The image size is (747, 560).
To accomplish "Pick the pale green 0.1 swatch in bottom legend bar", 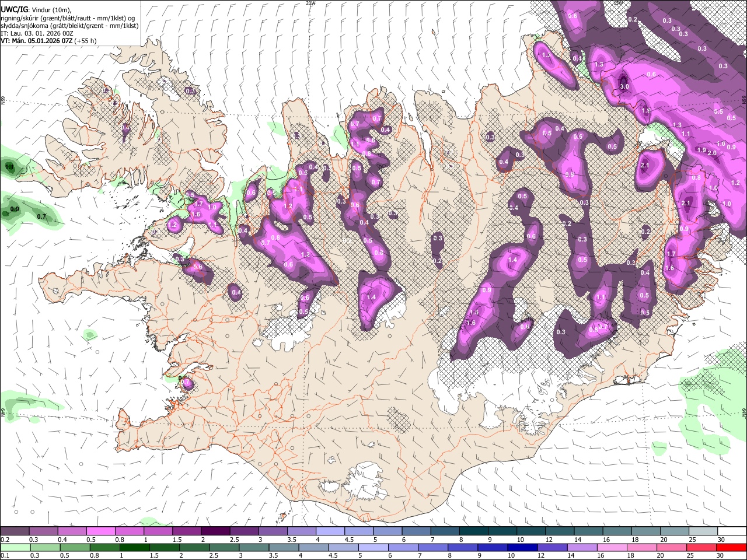I will (15, 547).
